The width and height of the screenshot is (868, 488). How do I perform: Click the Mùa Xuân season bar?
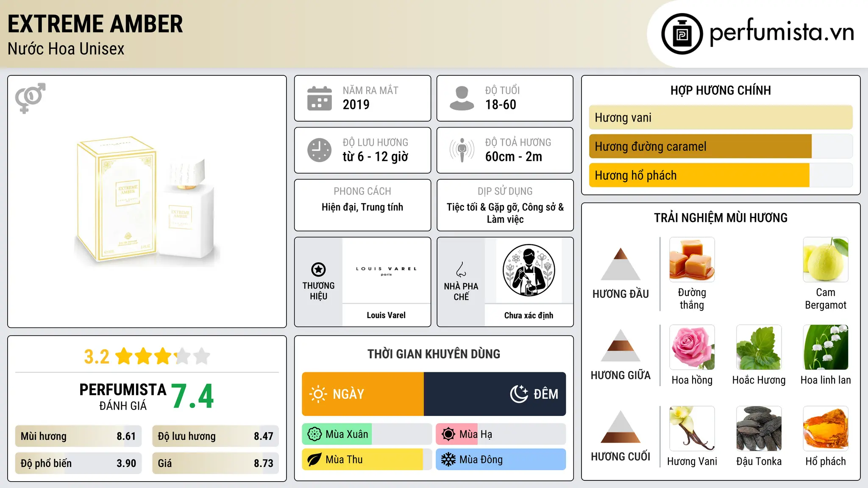[367, 434]
